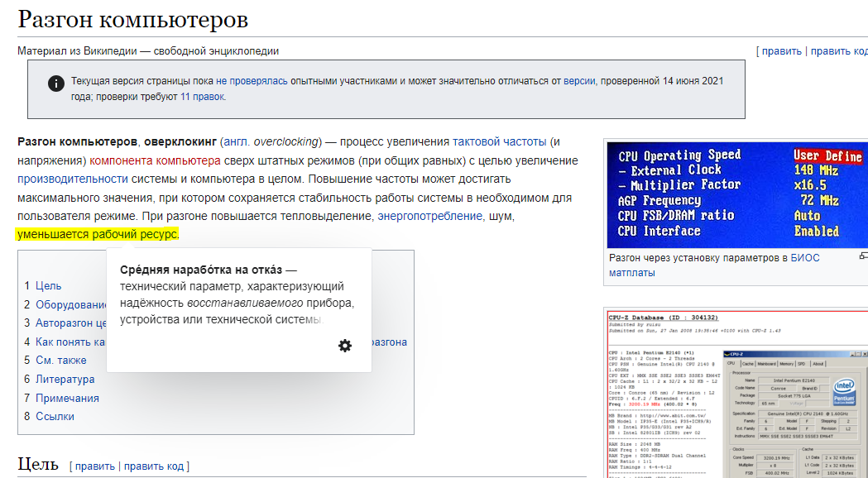Viewport: 868px width, 478px height.
Task: Click «Материал из Википедии» subtitle text
Action: click(77, 51)
